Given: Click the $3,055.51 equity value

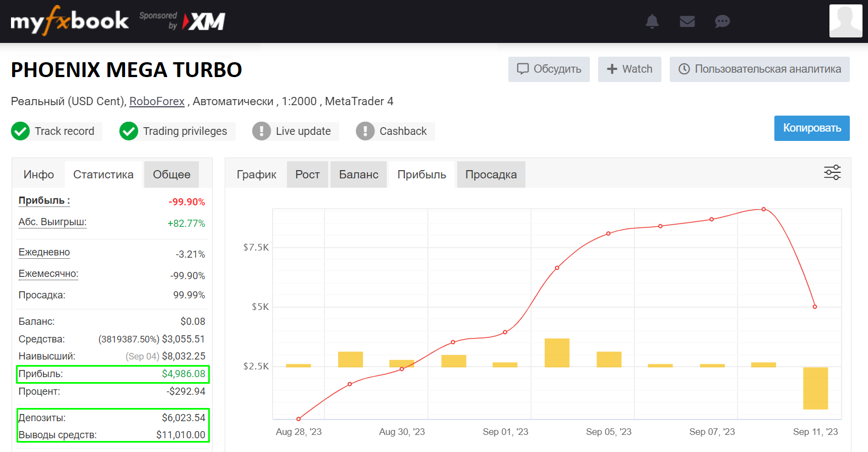Looking at the screenshot, I should pos(183,339).
